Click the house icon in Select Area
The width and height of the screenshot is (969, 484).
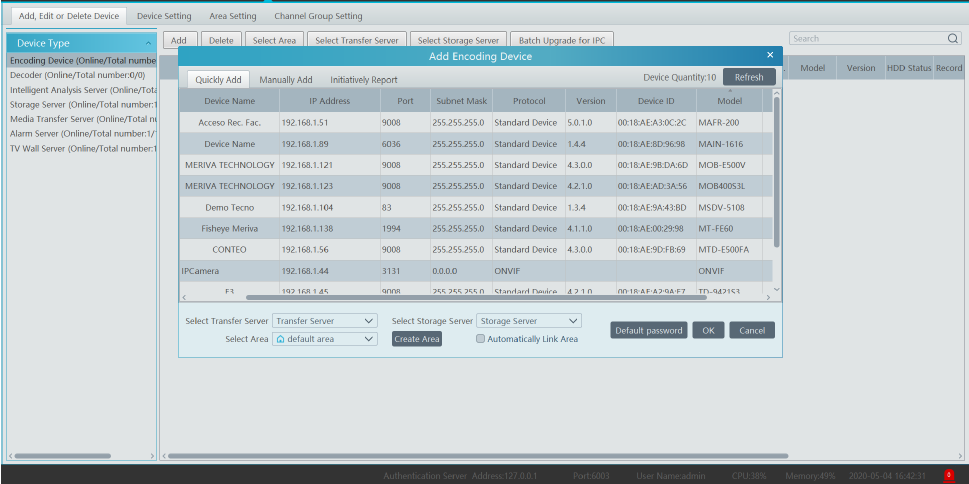click(x=281, y=339)
